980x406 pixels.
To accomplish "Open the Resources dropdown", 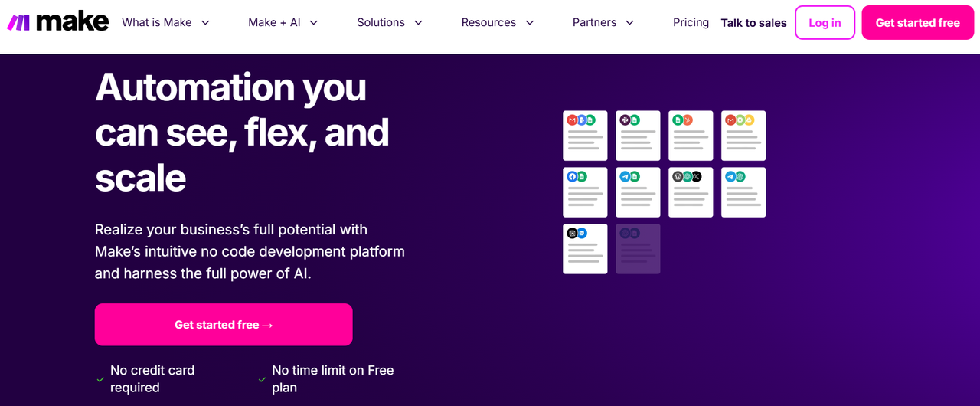I will point(497,23).
